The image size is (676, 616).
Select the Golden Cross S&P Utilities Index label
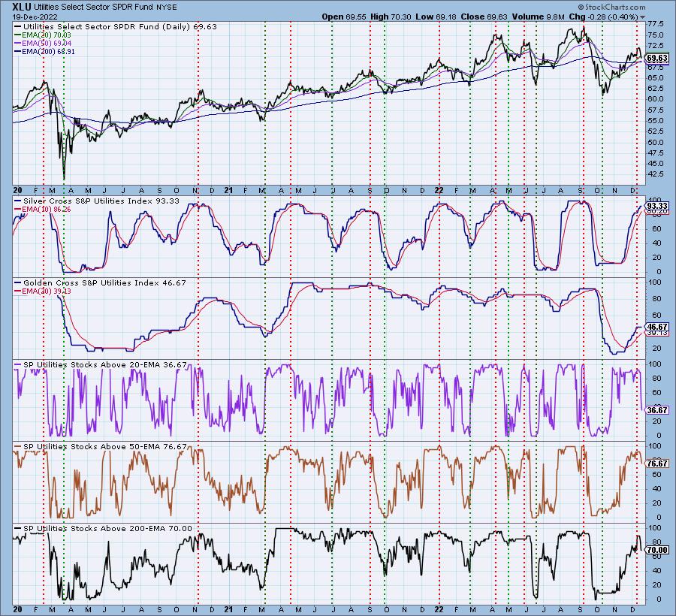(x=101, y=282)
